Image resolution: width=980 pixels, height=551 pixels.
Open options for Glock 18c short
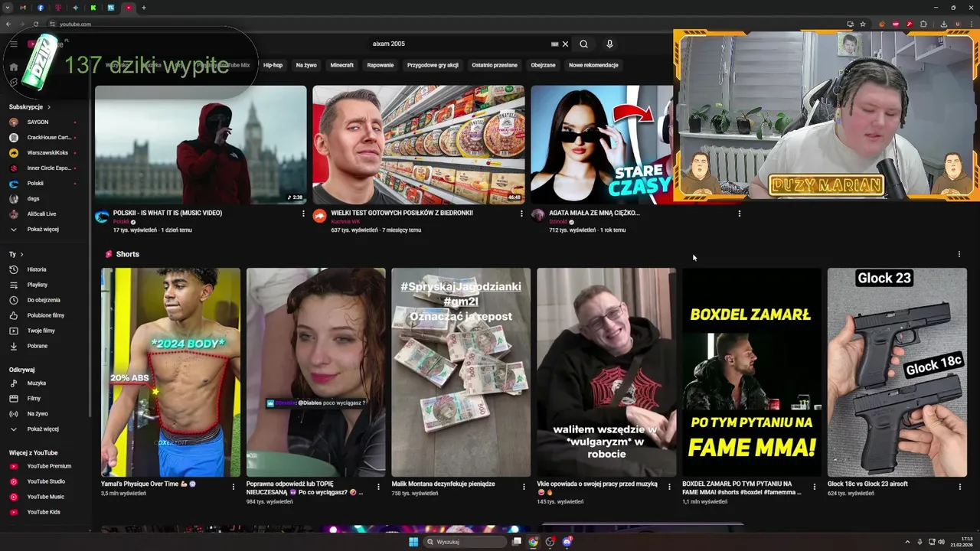pos(959,487)
